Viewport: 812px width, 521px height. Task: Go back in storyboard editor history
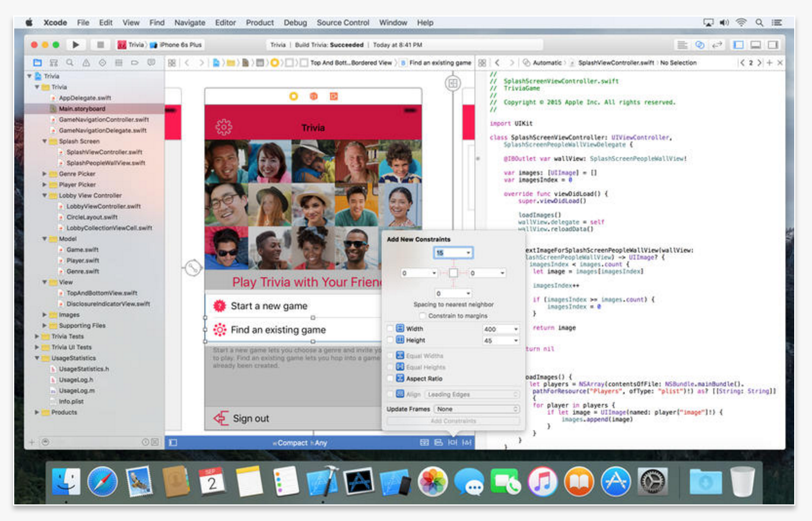[187, 62]
